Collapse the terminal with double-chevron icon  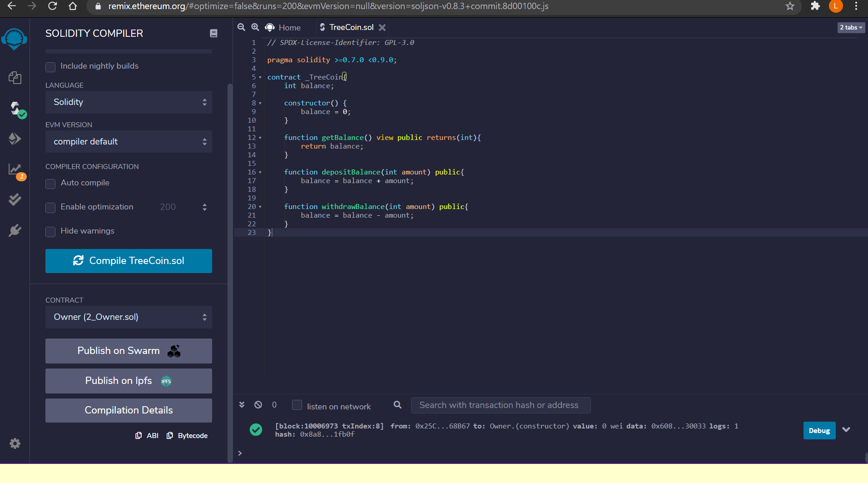242,404
